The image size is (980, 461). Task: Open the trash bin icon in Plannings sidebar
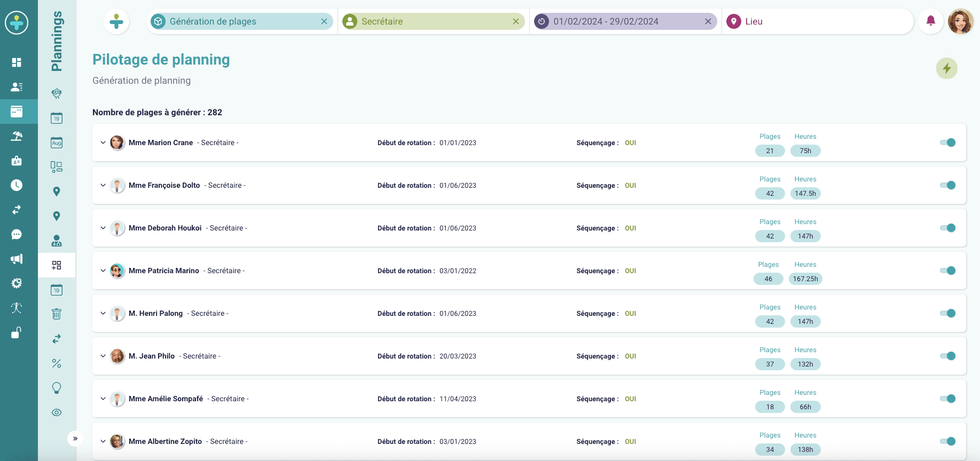coord(57,314)
